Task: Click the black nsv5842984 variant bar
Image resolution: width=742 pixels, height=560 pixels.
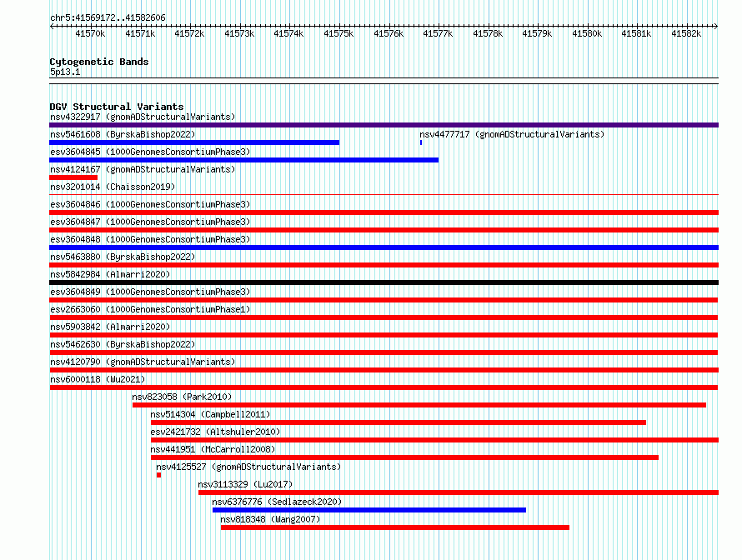Action: point(384,282)
